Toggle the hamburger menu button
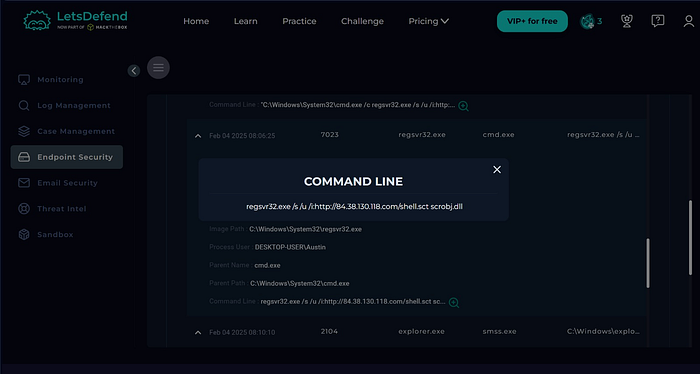 click(x=158, y=68)
